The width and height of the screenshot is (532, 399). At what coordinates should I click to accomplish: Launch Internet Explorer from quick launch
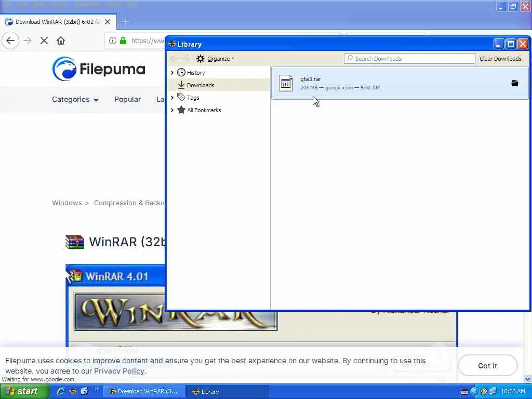click(x=61, y=391)
